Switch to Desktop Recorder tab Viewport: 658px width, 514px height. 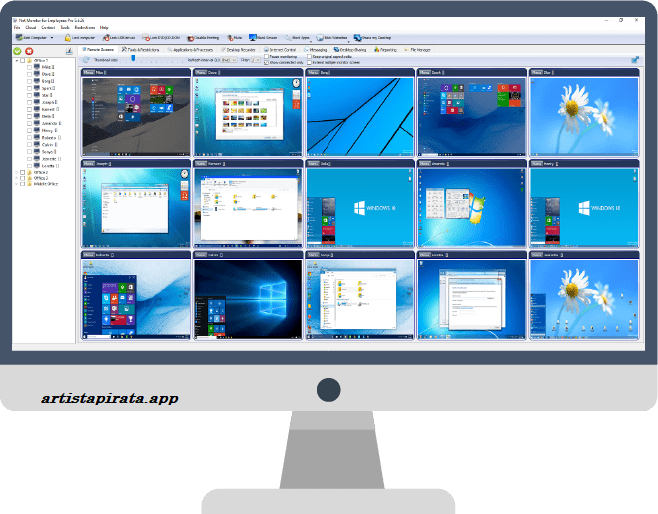click(x=238, y=50)
